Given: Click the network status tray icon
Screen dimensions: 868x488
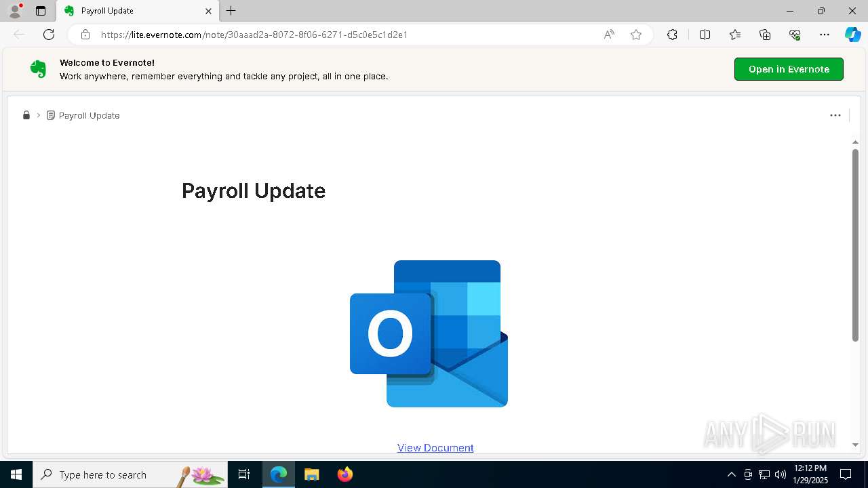Looking at the screenshot, I should 764,474.
